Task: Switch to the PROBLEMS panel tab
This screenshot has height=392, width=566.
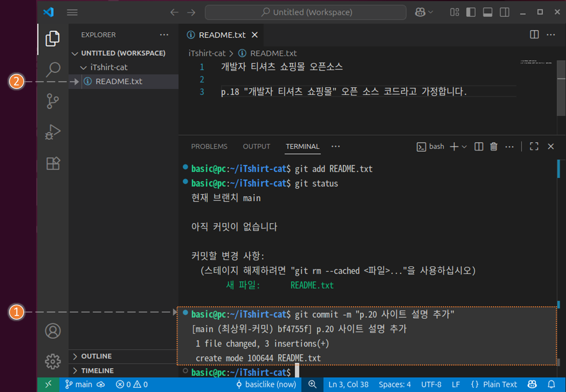Action: point(209,147)
